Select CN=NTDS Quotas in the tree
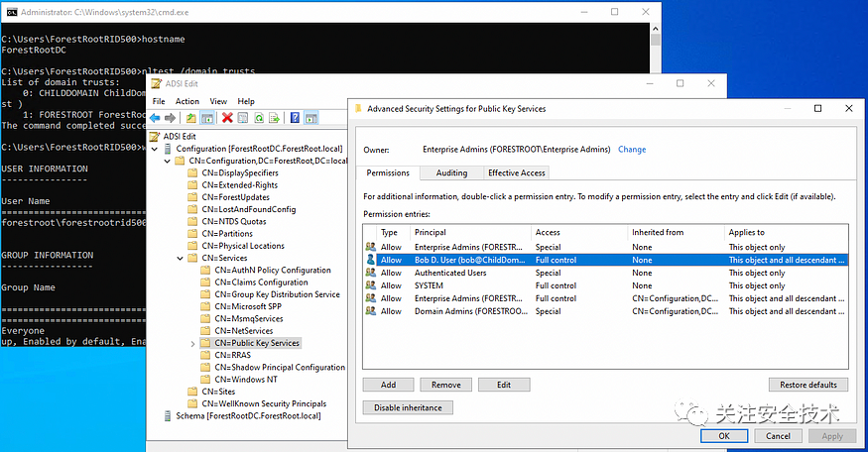The image size is (868, 452). pyautogui.click(x=233, y=221)
